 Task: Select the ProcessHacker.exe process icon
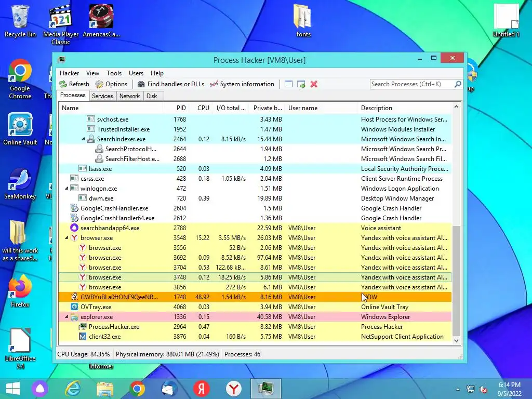click(83, 327)
